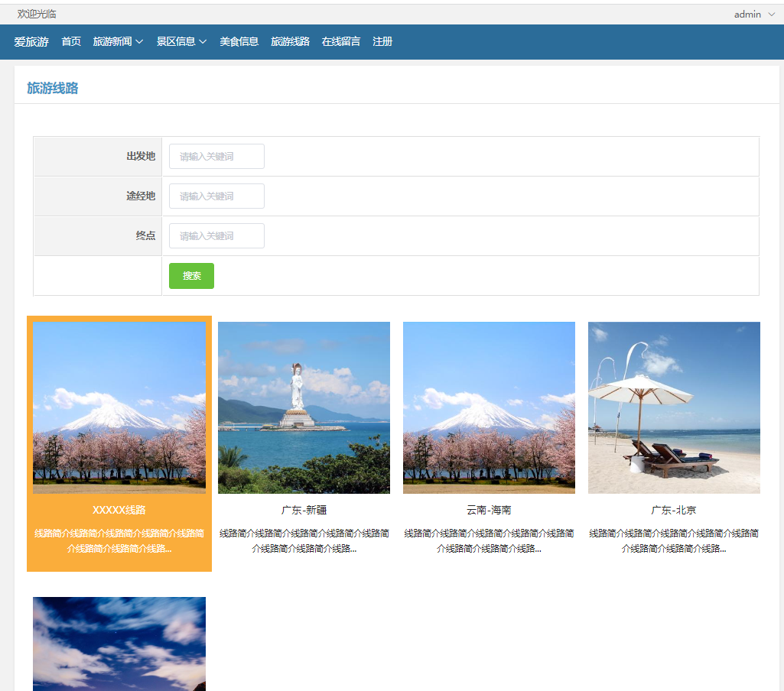The image size is (784, 691).
Task: Click the 终点 field label
Action: coord(145,236)
